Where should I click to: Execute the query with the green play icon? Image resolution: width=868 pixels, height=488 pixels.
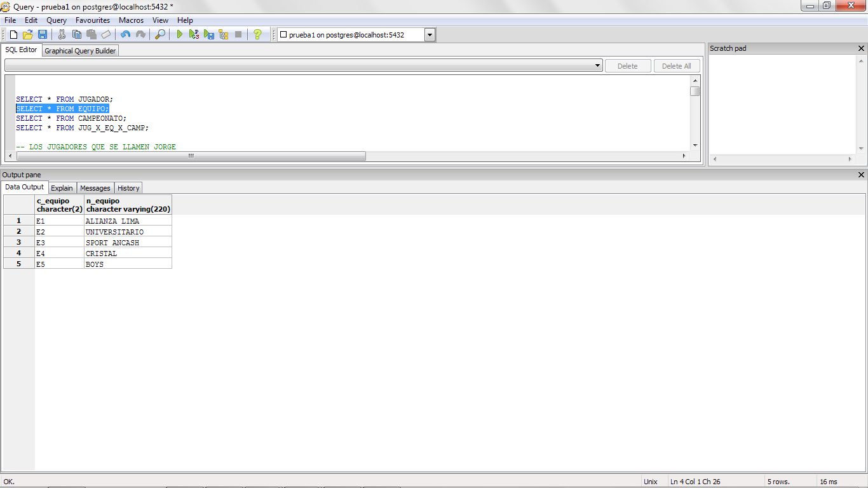[x=180, y=34]
